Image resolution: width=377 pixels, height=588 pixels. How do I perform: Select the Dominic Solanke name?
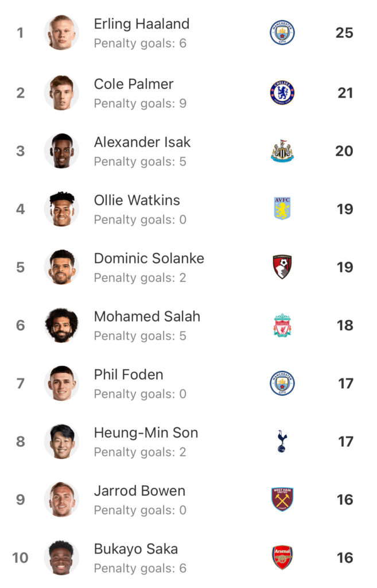pos(149,258)
